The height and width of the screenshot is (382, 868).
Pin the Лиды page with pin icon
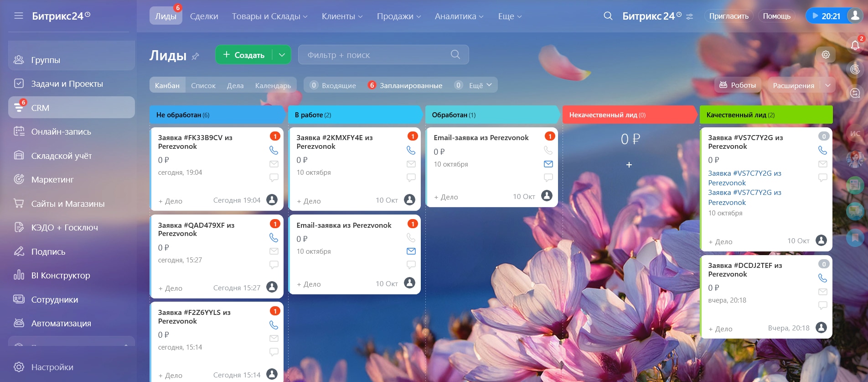pyautogui.click(x=196, y=56)
